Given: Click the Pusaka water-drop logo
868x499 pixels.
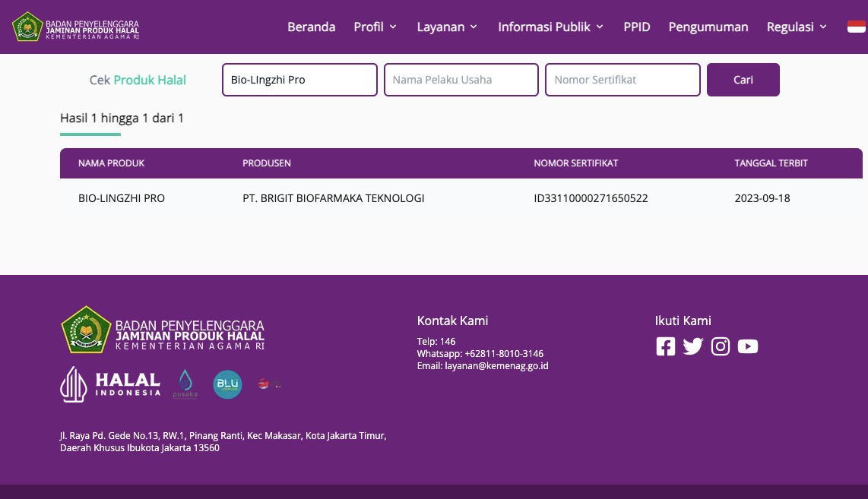Looking at the screenshot, I should (185, 384).
